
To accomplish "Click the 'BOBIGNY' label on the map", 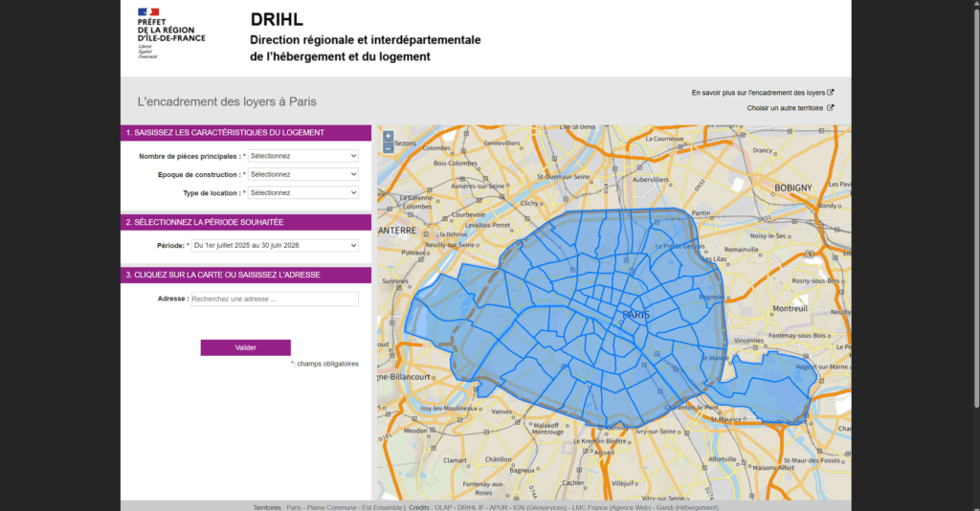I will coord(793,188).
